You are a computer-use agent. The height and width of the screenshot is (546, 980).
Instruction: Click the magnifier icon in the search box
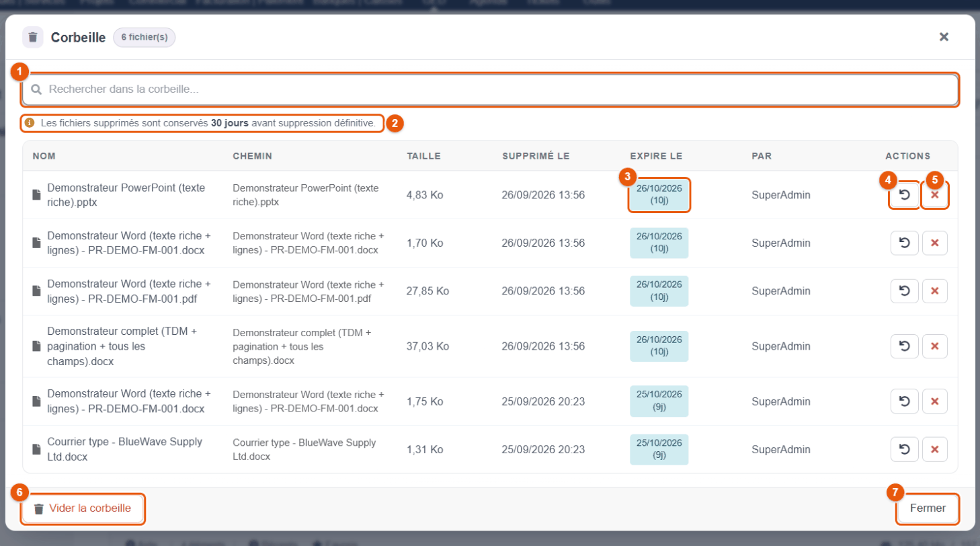pyautogui.click(x=37, y=89)
